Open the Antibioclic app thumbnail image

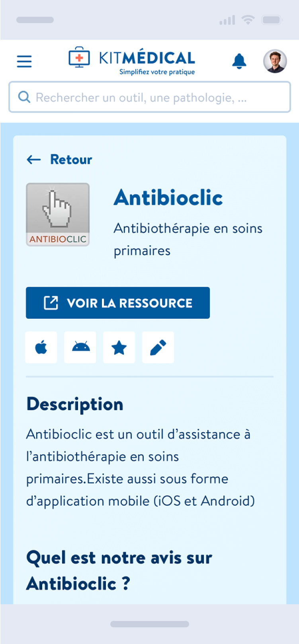point(58,215)
